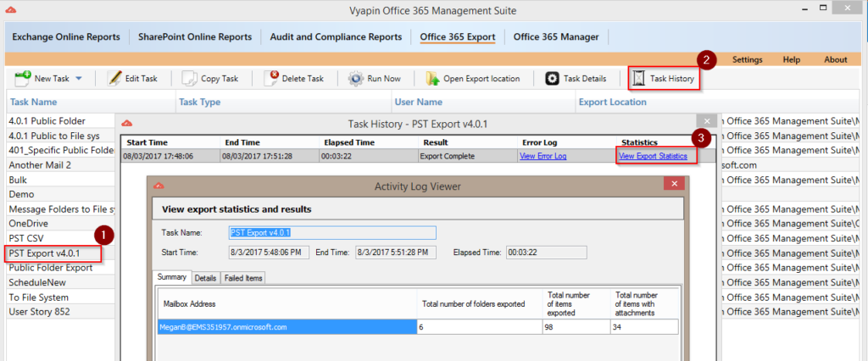Viewport: 868px width, 361px height.
Task: Click the New Task icon
Action: [x=22, y=79]
